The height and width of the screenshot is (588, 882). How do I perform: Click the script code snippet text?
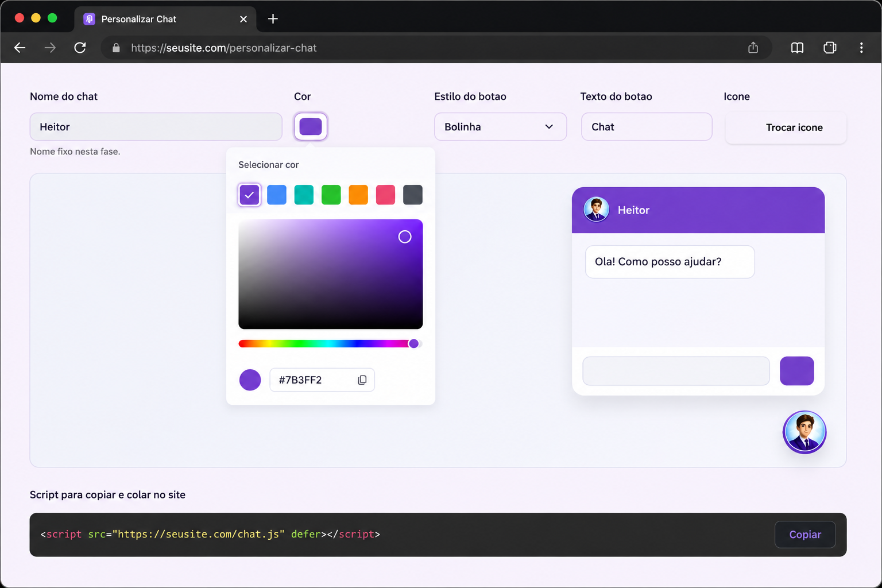(x=210, y=534)
